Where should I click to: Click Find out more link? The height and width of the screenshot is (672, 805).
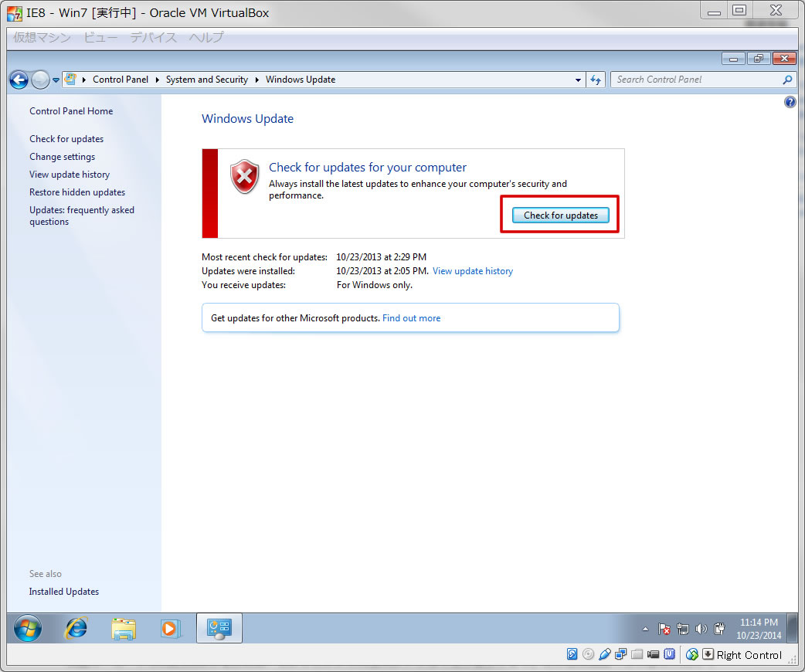pos(411,318)
